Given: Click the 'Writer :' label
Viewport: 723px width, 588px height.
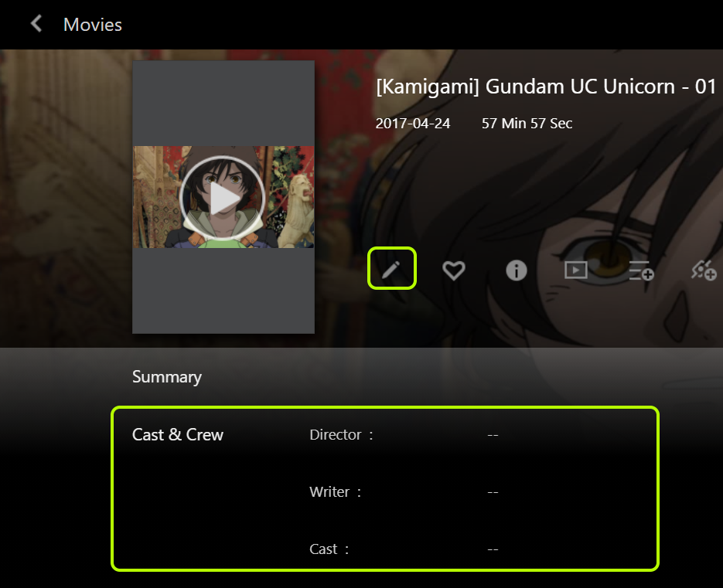Looking at the screenshot, I should (x=336, y=491).
